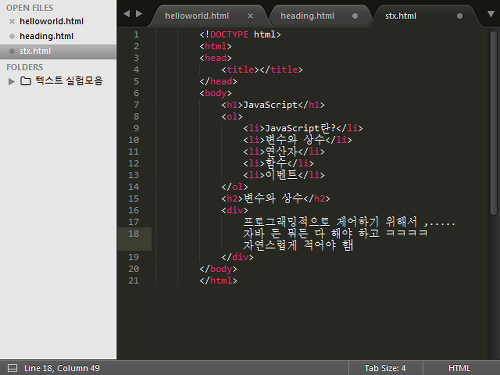Go to previous tab with left arrow

tap(126, 14)
